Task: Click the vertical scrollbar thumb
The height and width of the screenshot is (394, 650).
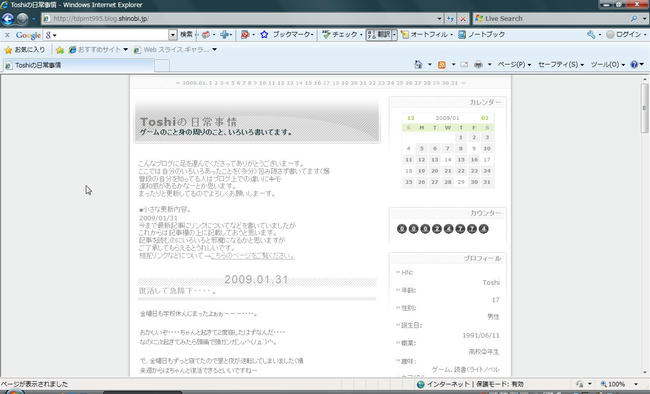Action: point(645,108)
